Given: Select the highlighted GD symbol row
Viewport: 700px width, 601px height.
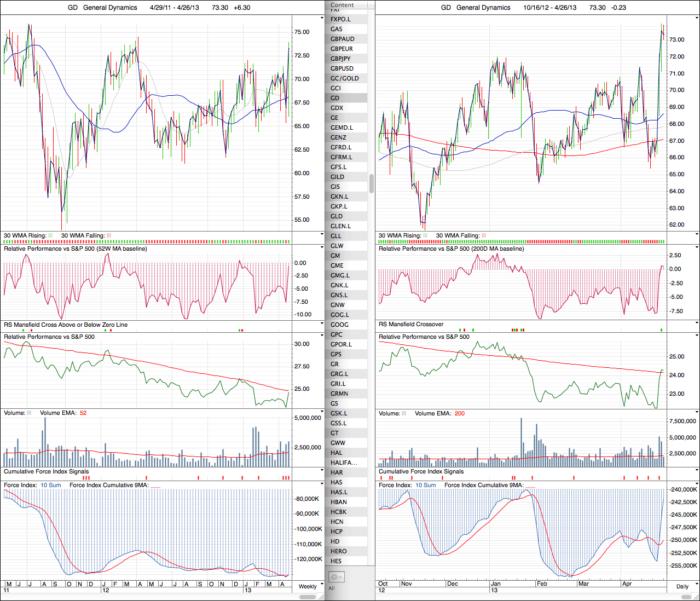Looking at the screenshot, I should click(x=335, y=98).
